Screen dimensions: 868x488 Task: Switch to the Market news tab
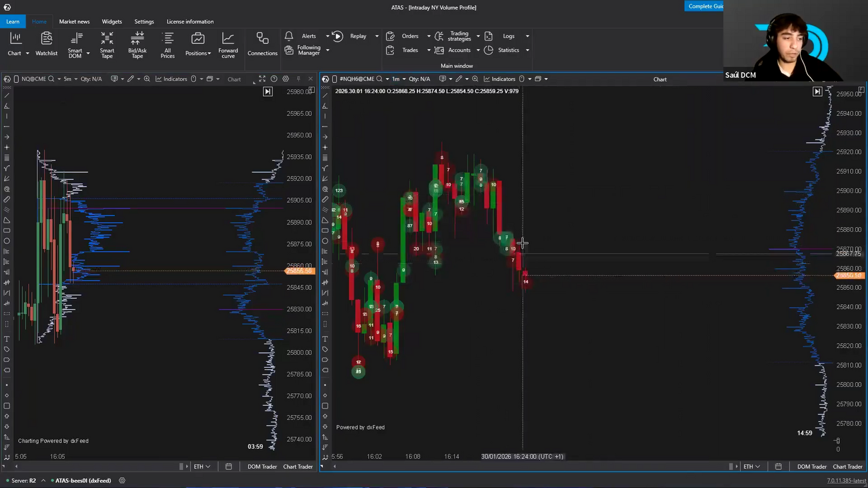74,22
